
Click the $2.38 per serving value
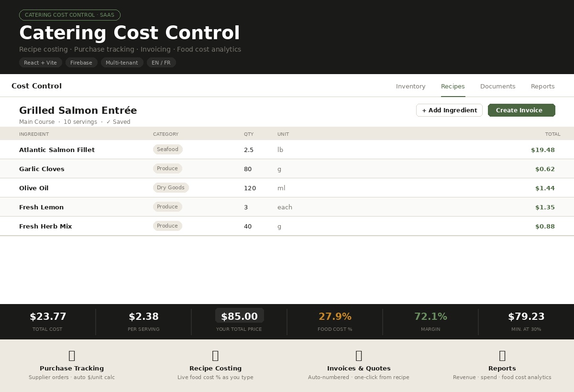click(143, 316)
